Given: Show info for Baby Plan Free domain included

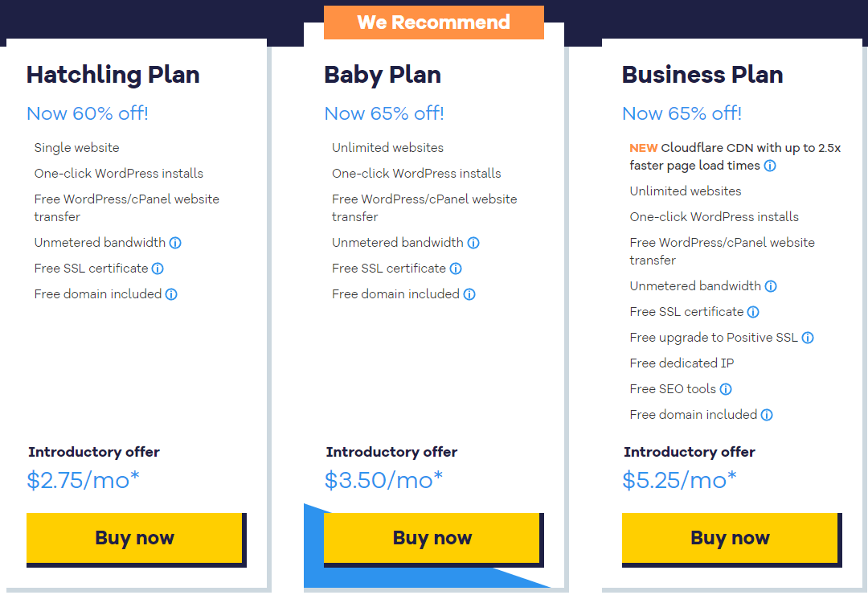Looking at the screenshot, I should (469, 294).
